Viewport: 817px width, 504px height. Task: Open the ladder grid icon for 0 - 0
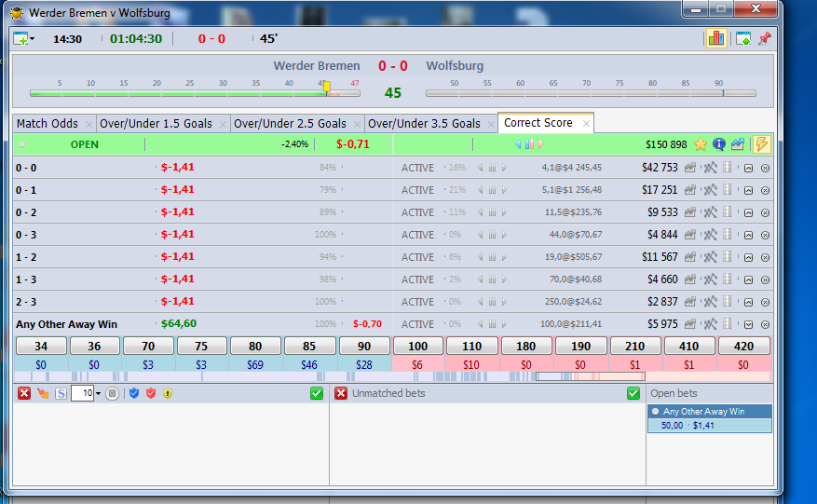tap(728, 168)
